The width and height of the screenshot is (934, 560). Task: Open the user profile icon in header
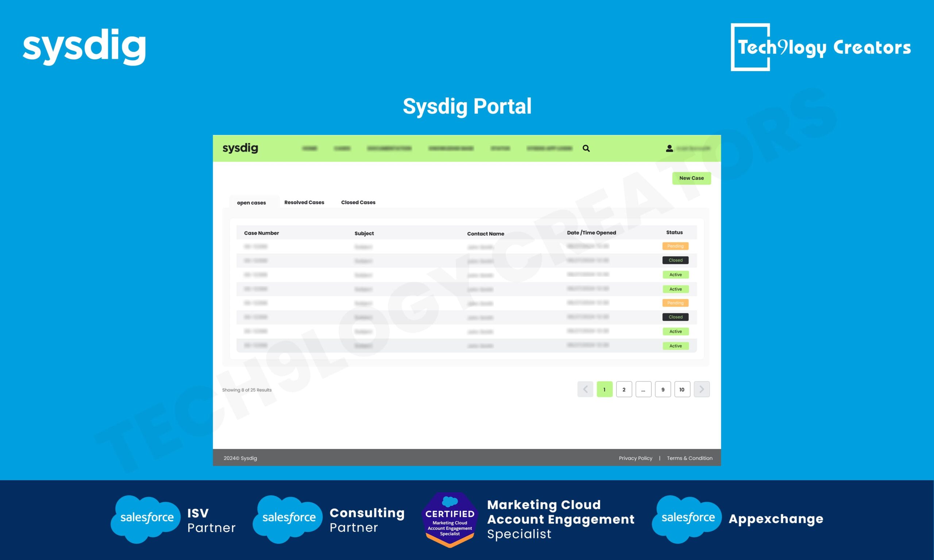point(669,148)
